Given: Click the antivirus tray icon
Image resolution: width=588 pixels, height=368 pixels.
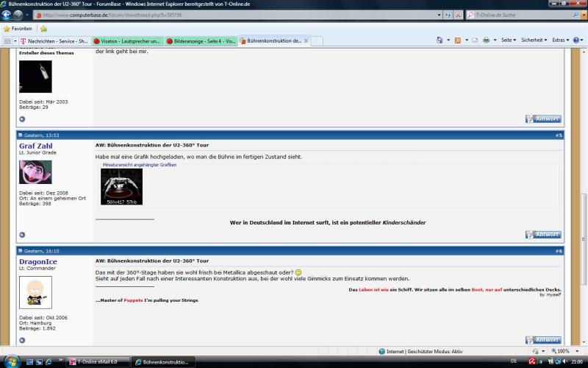Looking at the screenshot, I should pyautogui.click(x=531, y=361).
